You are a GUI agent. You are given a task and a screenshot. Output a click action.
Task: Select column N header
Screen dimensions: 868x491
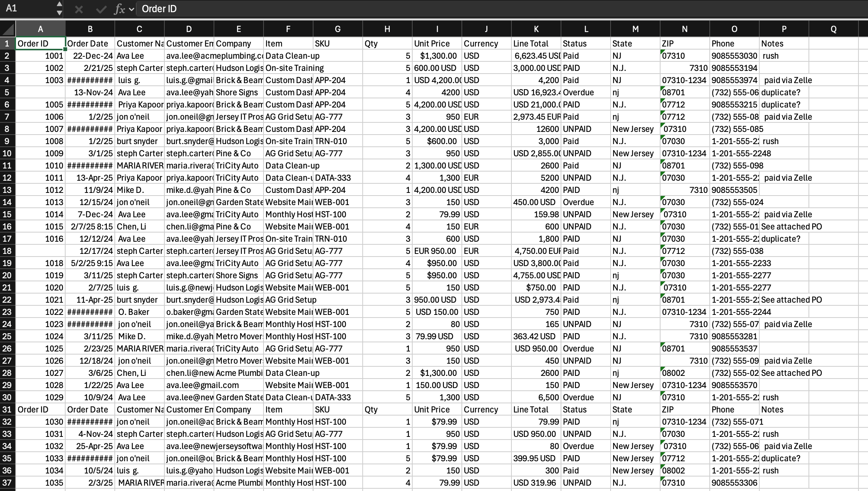click(x=685, y=29)
